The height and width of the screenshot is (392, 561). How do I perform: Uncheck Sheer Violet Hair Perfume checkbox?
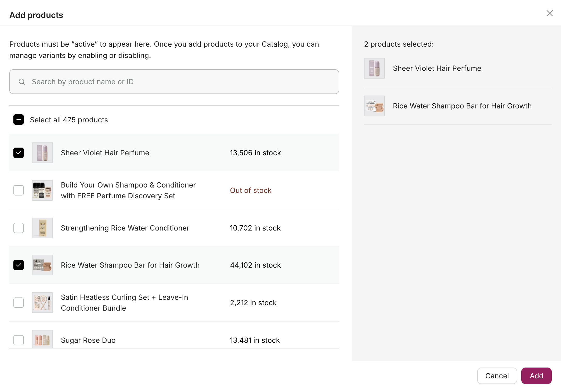click(19, 153)
